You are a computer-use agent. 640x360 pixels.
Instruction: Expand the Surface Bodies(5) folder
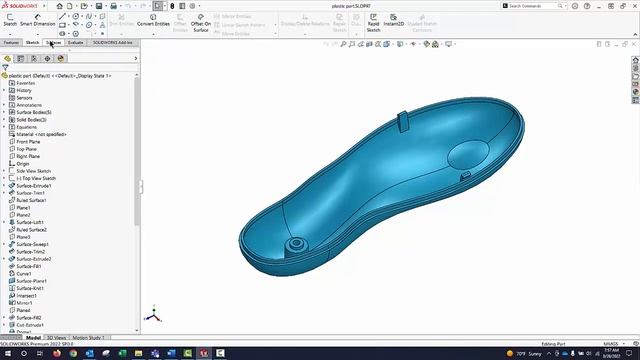click(4, 112)
